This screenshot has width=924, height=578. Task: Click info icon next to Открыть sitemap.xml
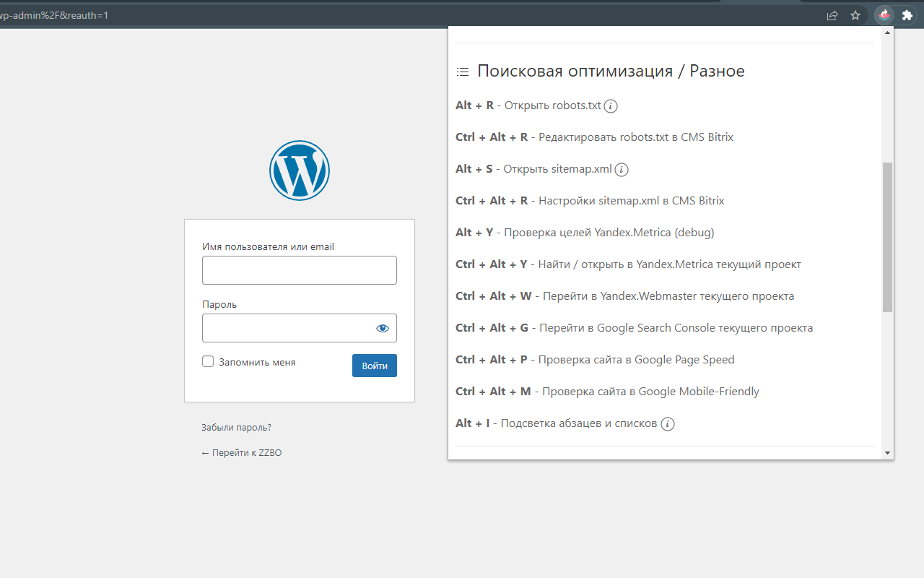(x=622, y=170)
